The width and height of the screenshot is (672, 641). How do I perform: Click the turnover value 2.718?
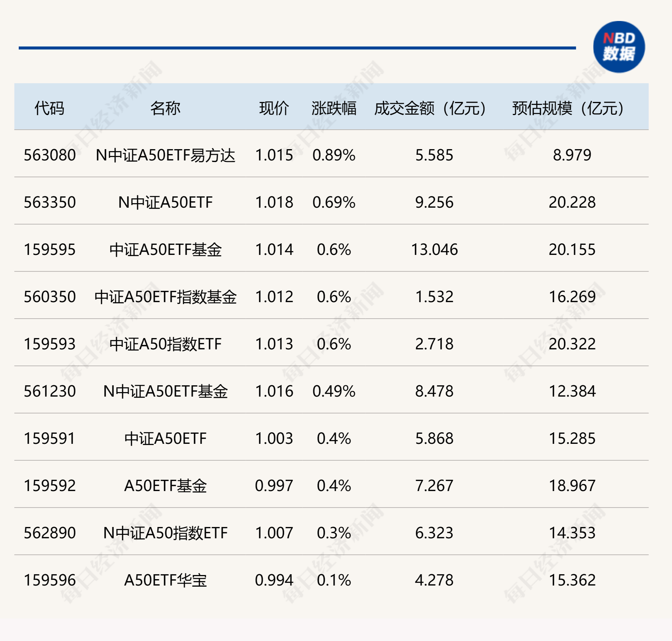(434, 344)
